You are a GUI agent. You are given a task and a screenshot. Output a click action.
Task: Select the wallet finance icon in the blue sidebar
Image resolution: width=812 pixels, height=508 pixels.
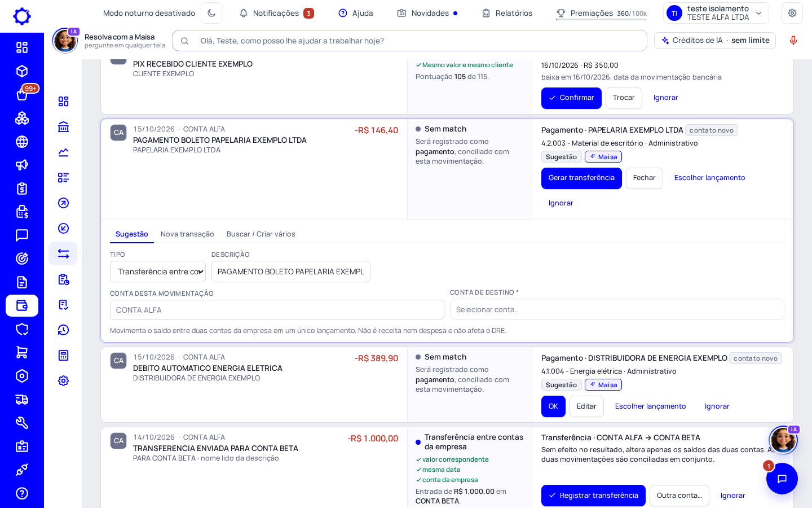[22, 305]
